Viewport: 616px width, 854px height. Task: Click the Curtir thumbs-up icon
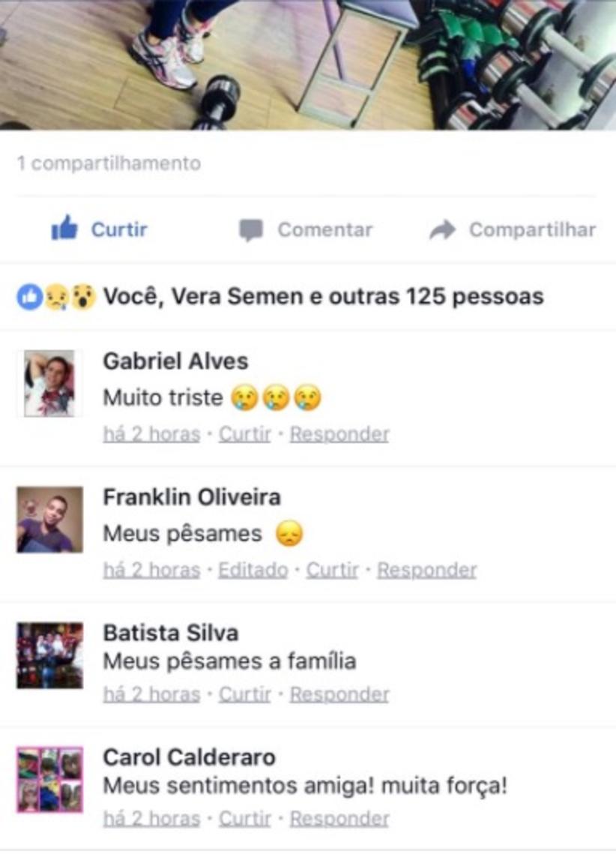point(64,228)
